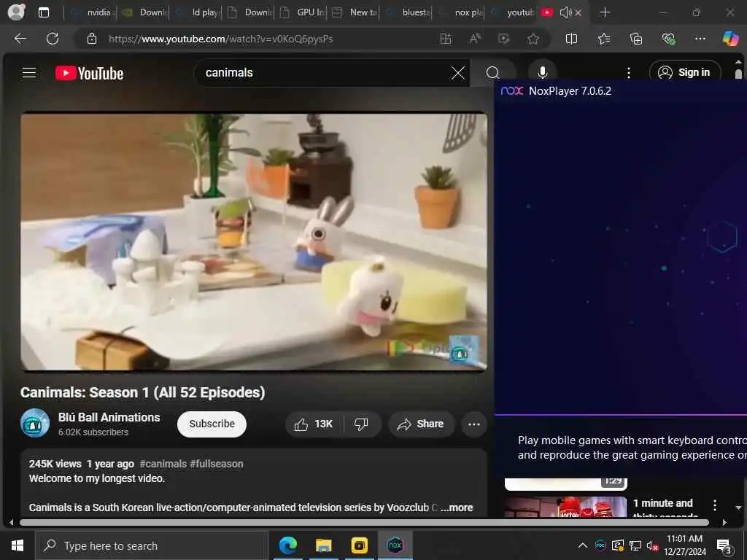747x560 pixels.
Task: View site information lock icon
Action: tap(92, 39)
